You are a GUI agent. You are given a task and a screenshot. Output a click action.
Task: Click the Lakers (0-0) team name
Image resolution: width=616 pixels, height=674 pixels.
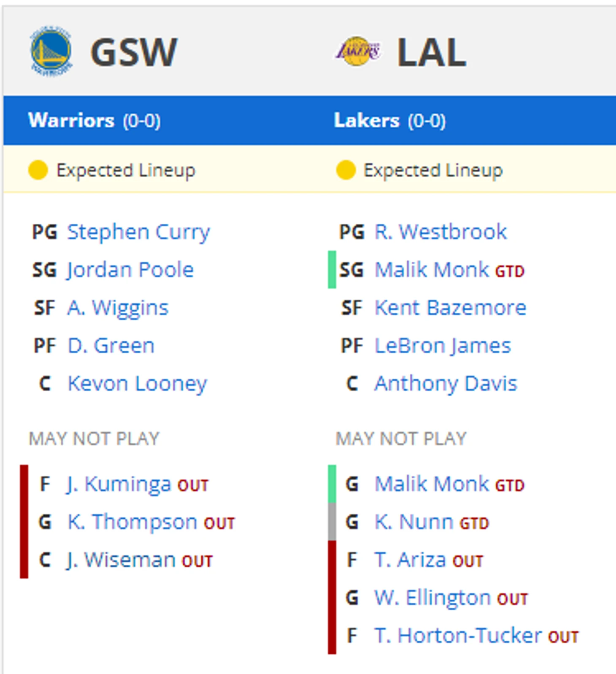click(389, 121)
